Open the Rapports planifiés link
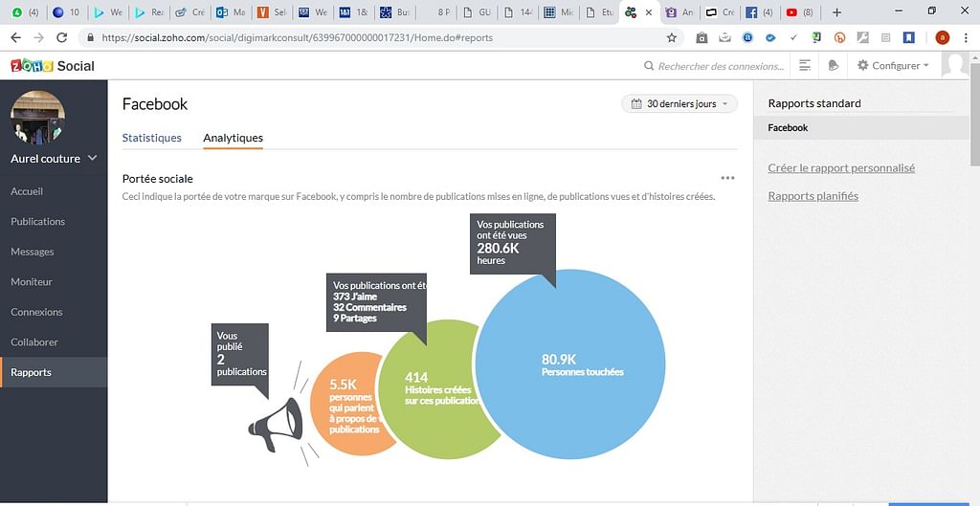This screenshot has height=506, width=980. tap(813, 196)
